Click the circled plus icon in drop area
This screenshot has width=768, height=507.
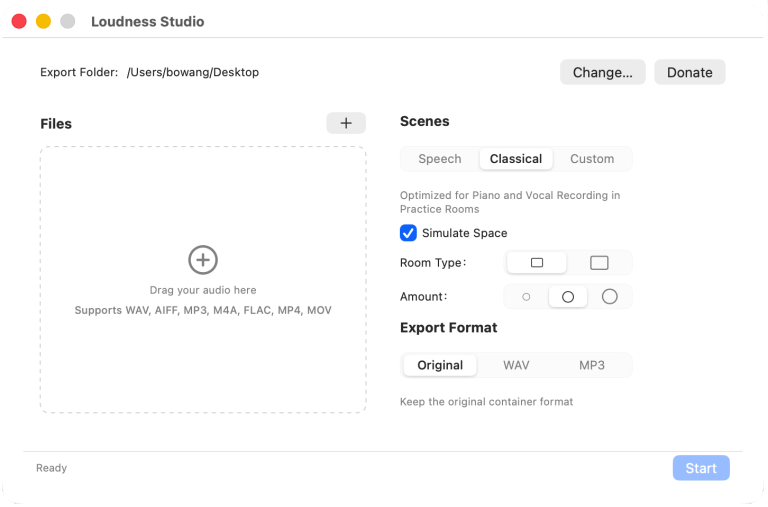pos(203,260)
